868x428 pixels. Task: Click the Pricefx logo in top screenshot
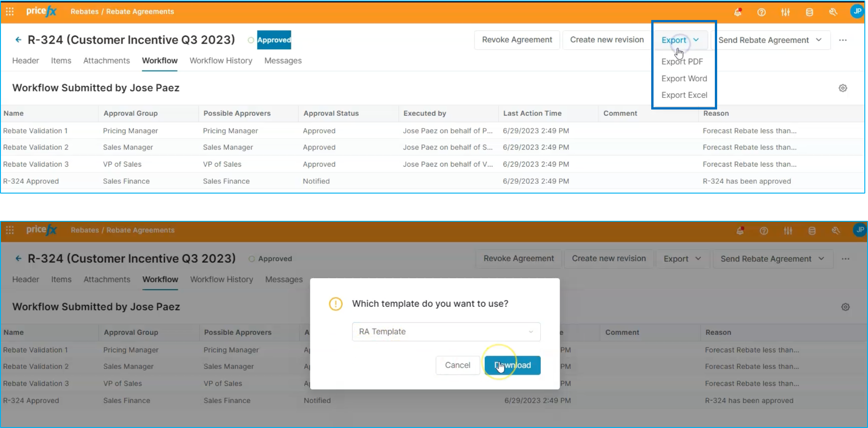pos(41,11)
